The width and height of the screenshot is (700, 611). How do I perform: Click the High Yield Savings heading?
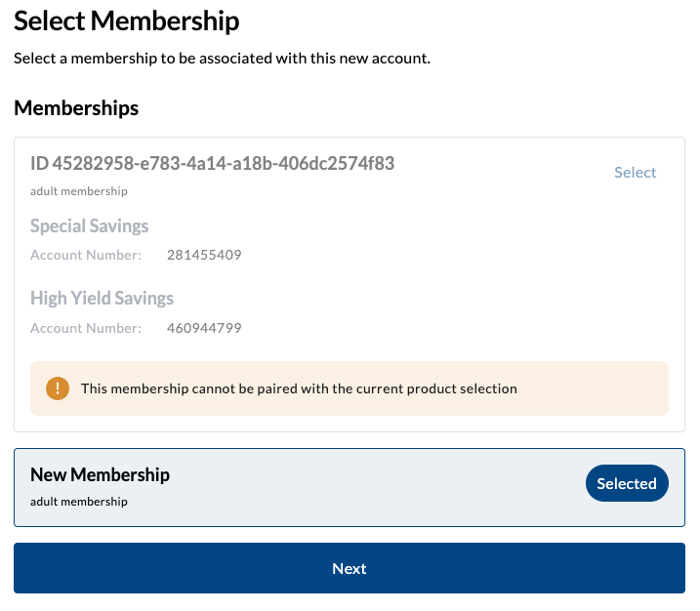coord(102,299)
